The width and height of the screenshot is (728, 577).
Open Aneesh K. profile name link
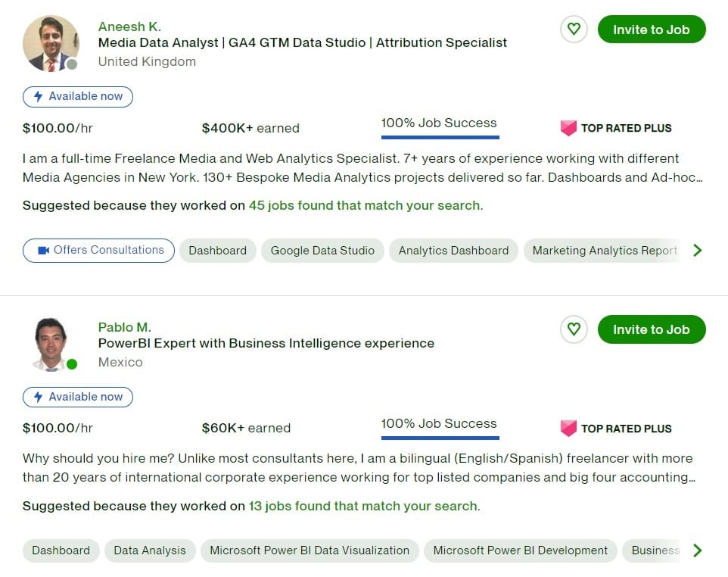pyautogui.click(x=129, y=27)
